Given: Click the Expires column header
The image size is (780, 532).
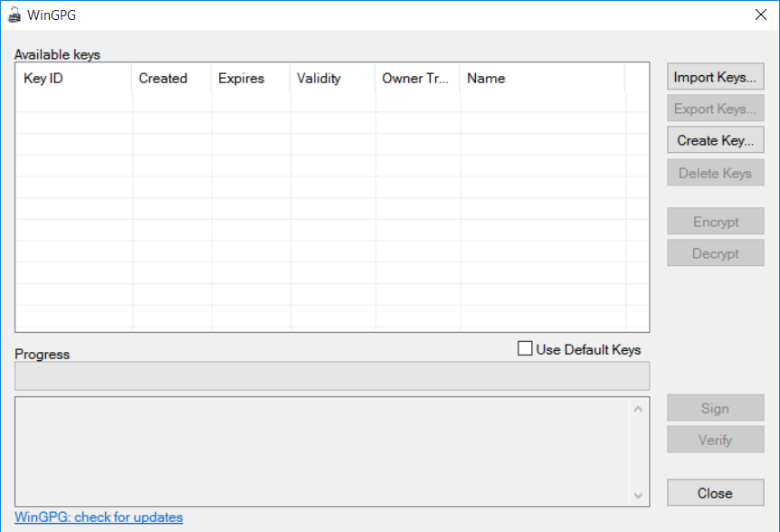Looking at the screenshot, I should (251, 79).
